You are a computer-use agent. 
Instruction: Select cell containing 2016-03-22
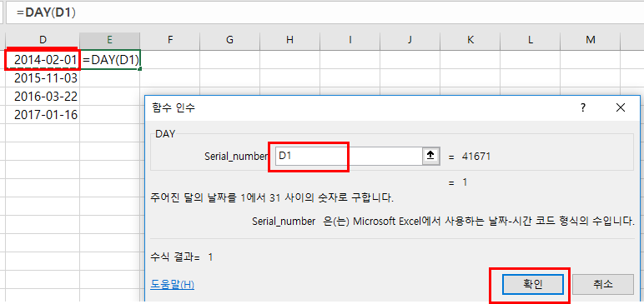[43, 97]
